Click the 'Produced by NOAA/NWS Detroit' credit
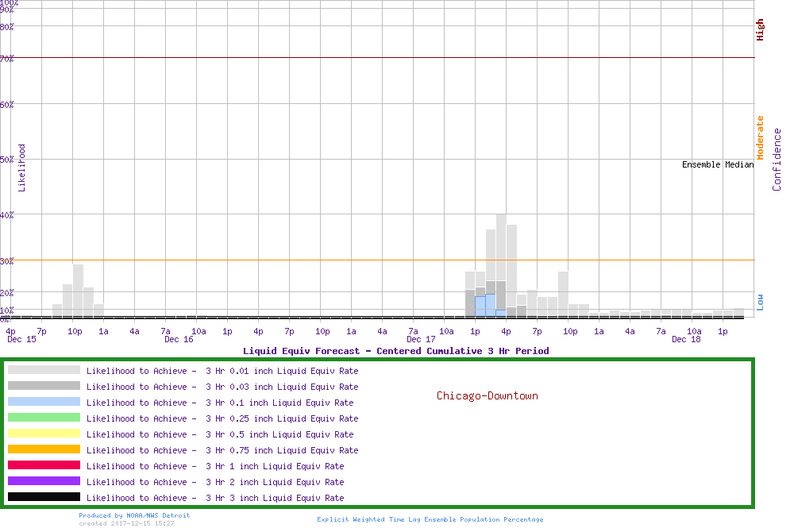The width and height of the screenshot is (794, 532). [134, 515]
